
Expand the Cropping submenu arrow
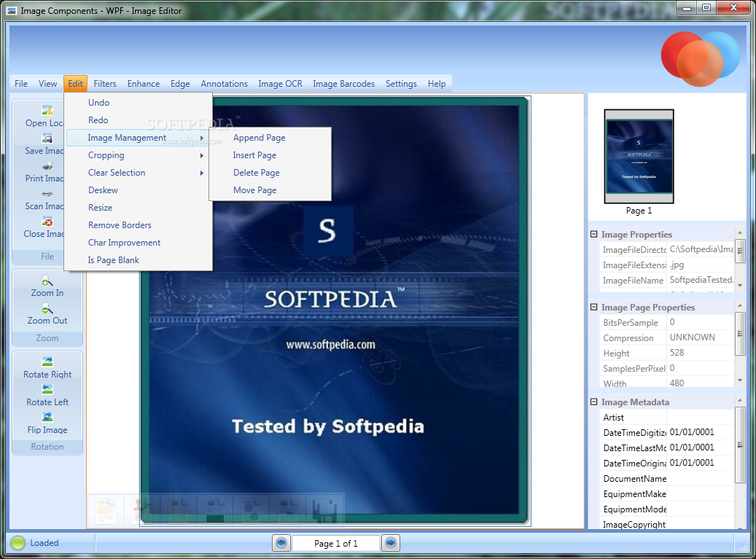tap(202, 156)
